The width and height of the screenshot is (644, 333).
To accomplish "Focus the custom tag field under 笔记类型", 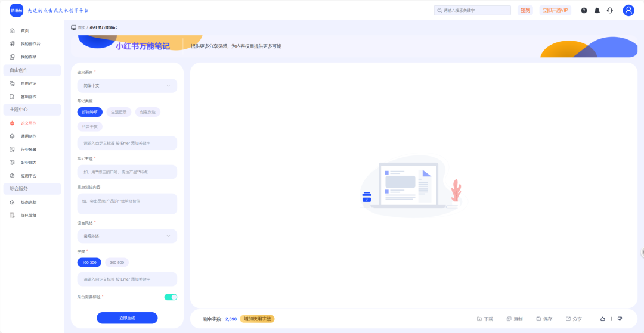I will pyautogui.click(x=128, y=143).
